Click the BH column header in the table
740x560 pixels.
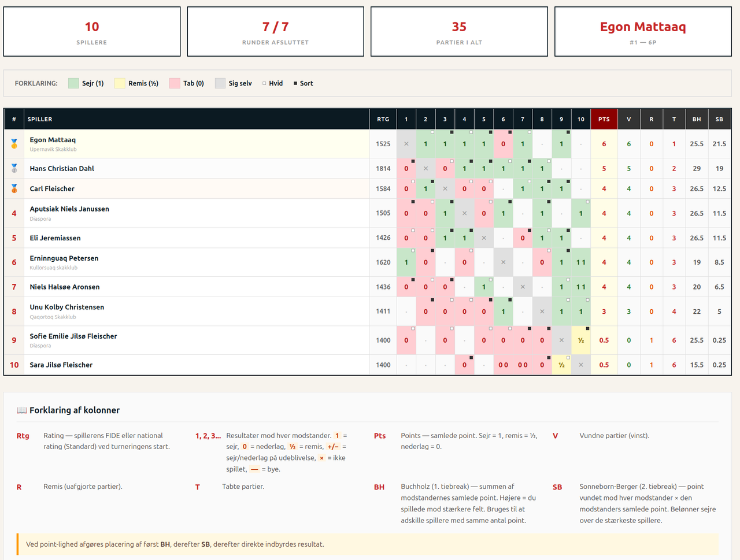click(x=697, y=119)
